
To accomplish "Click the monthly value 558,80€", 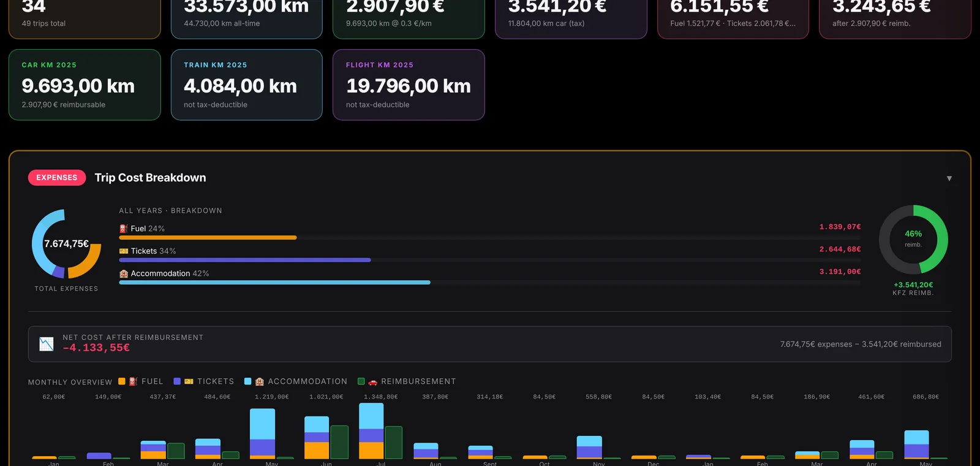I will [x=599, y=397].
